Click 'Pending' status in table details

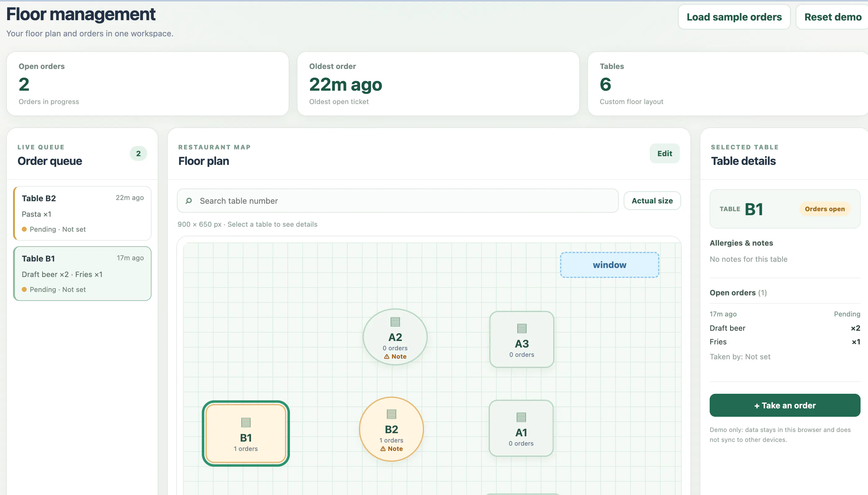click(x=847, y=314)
